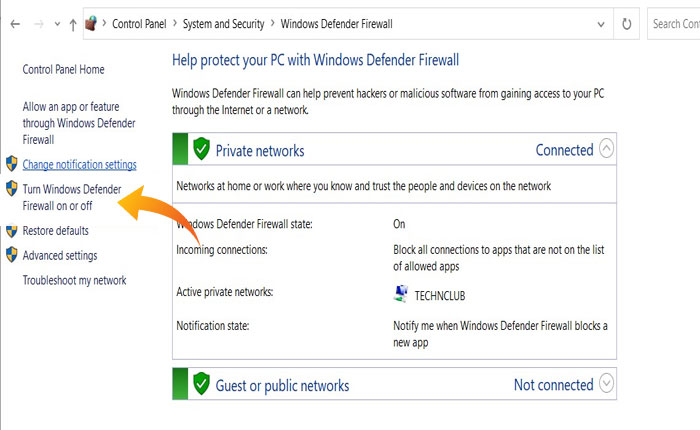Go up one level with Up arrow

[73, 23]
